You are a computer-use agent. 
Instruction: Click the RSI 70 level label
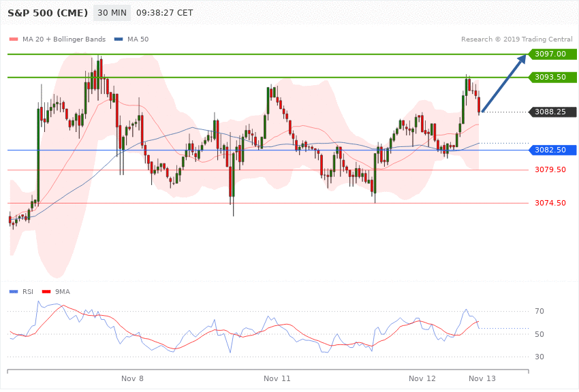click(539, 311)
